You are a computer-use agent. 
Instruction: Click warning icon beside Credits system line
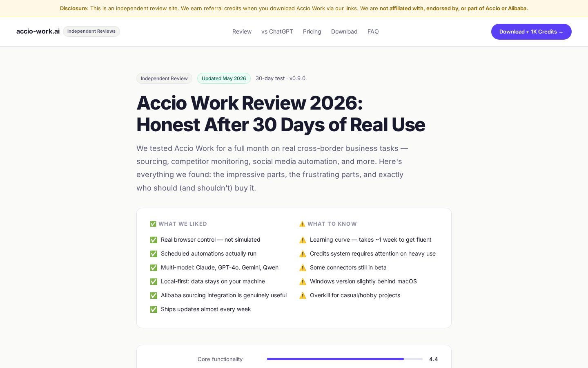click(x=303, y=254)
